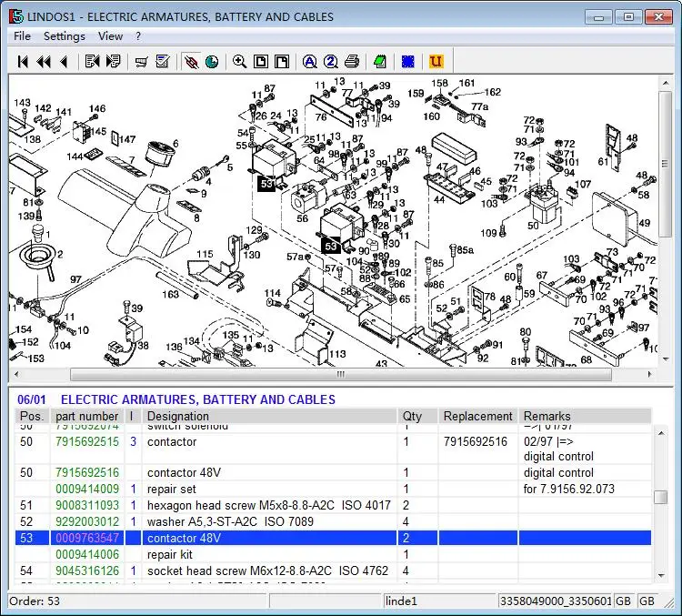Select the zoom-in magnifier tool

(239, 62)
